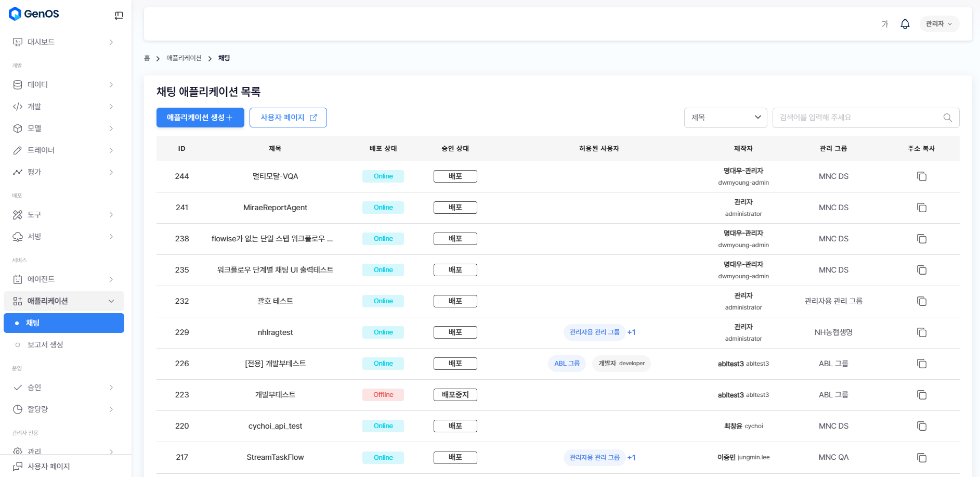Click copy icon for StreamTaskFlow row
Image resolution: width=980 pixels, height=477 pixels.
point(921,458)
